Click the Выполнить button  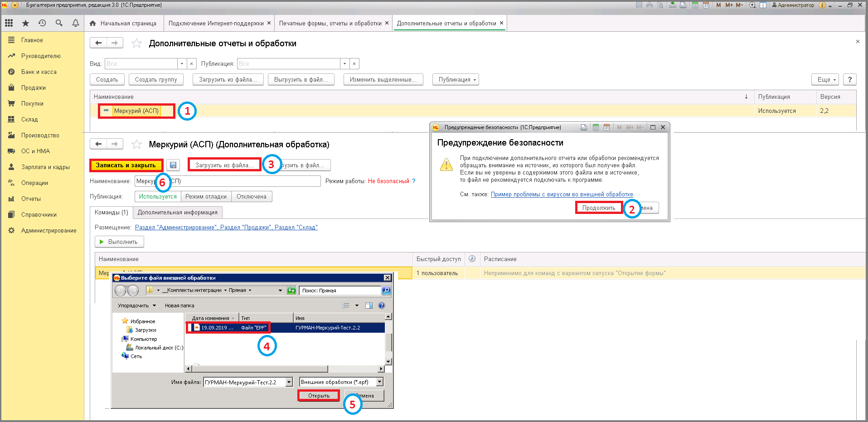click(119, 242)
